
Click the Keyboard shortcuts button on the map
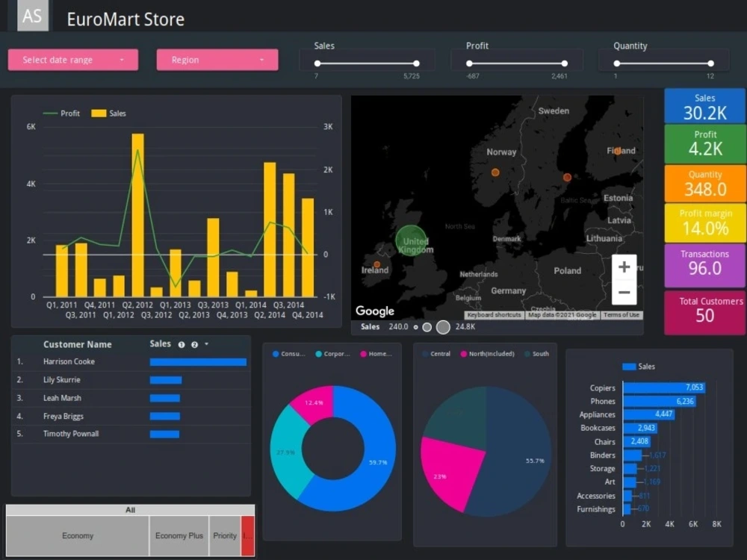click(x=493, y=315)
